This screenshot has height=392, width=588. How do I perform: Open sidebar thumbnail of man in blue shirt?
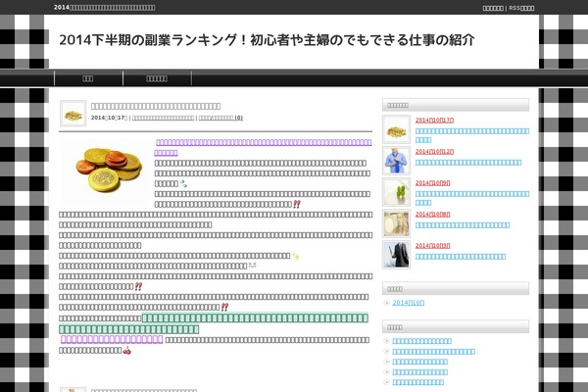point(396,160)
